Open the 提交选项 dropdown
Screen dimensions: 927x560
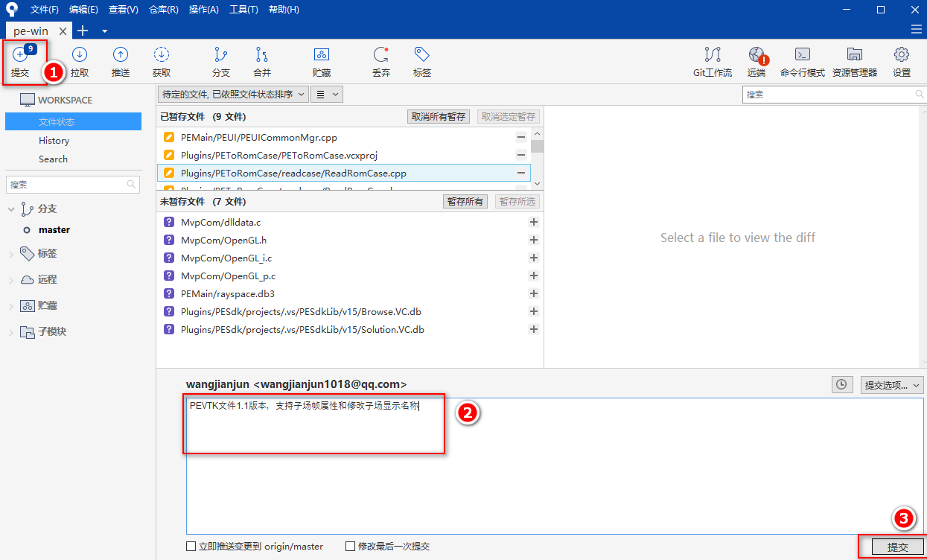pos(891,385)
